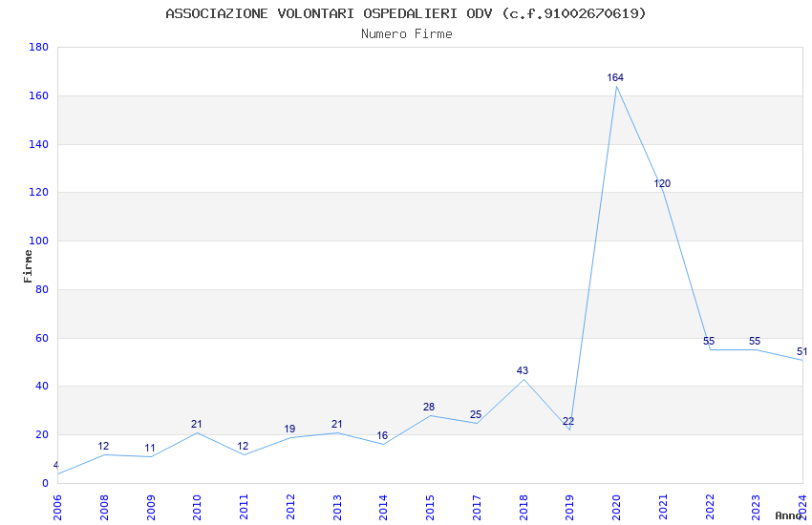The width and height of the screenshot is (812, 525).
Task: Click the 12 data label above 2008
Action: [x=103, y=446]
